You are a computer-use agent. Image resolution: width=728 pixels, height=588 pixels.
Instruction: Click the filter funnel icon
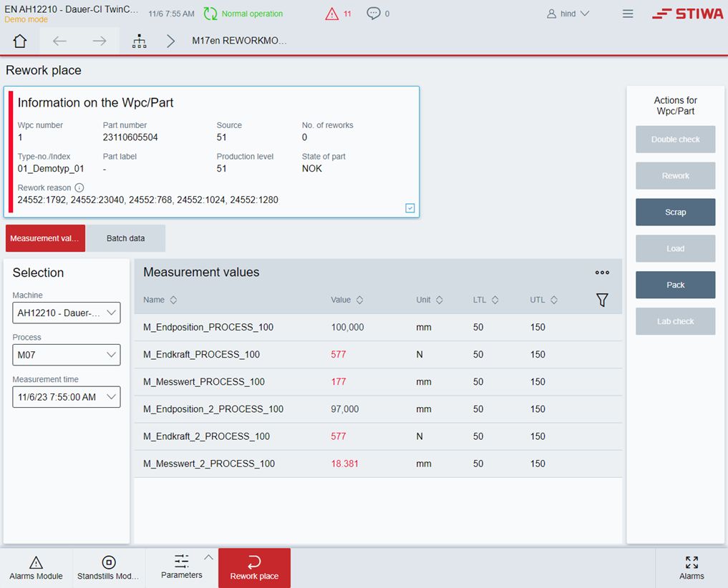pyautogui.click(x=602, y=300)
